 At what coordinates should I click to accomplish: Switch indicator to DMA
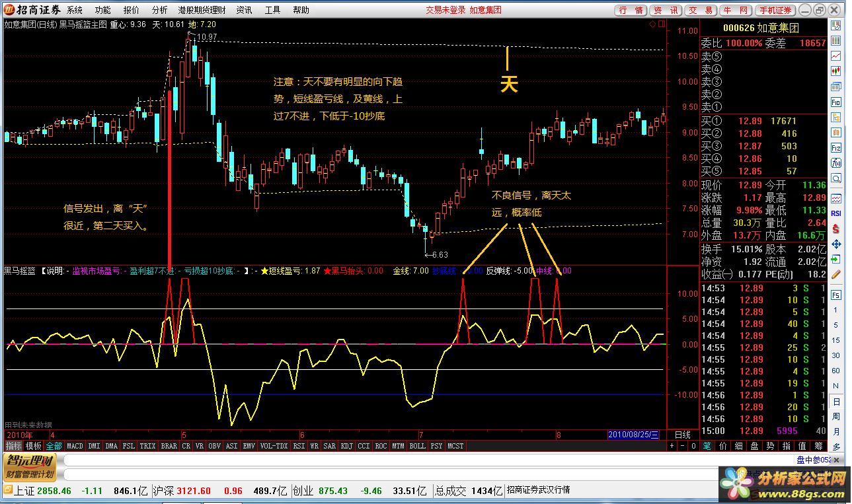tap(111, 446)
